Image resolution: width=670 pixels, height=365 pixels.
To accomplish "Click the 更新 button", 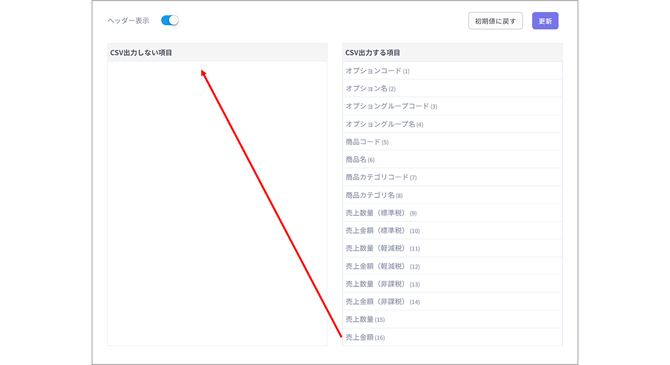I will tap(545, 21).
